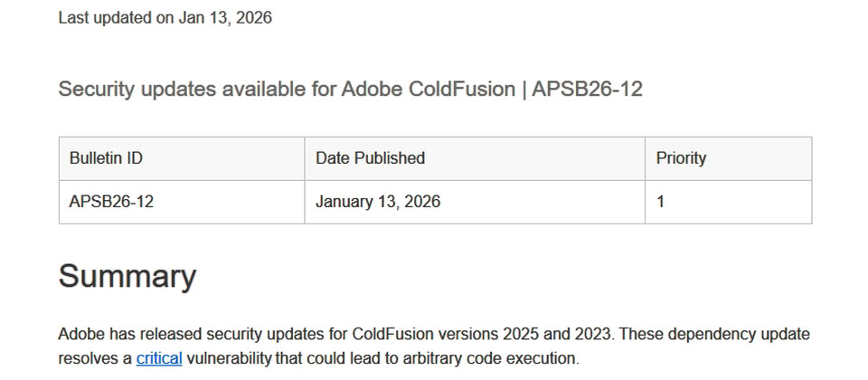
Task: Click the priority value "1" cell
Action: click(661, 202)
